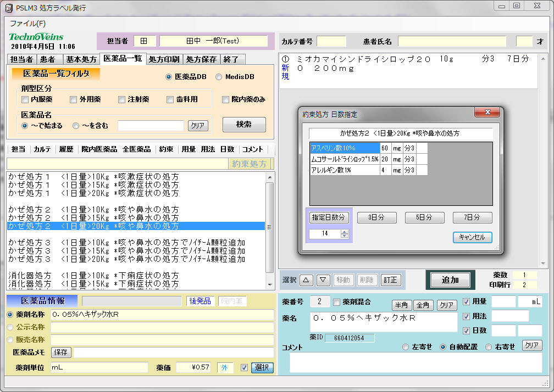Uncheck the 用量 checkbox

(x=467, y=301)
